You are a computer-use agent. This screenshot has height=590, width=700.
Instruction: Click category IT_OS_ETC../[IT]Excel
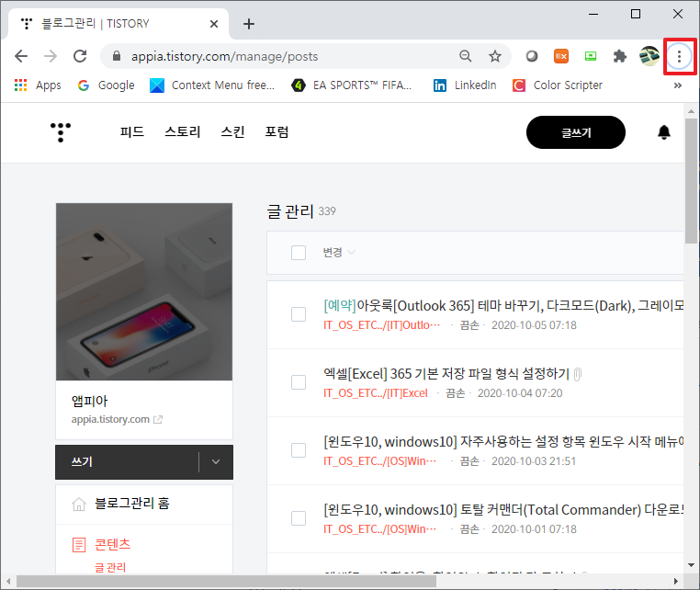pos(376,393)
